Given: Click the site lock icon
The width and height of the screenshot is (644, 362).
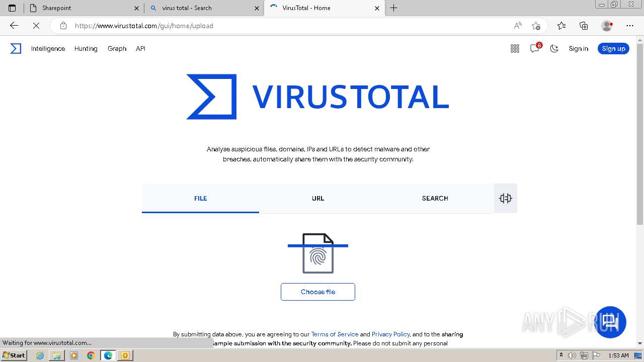Looking at the screenshot, I should (63, 26).
